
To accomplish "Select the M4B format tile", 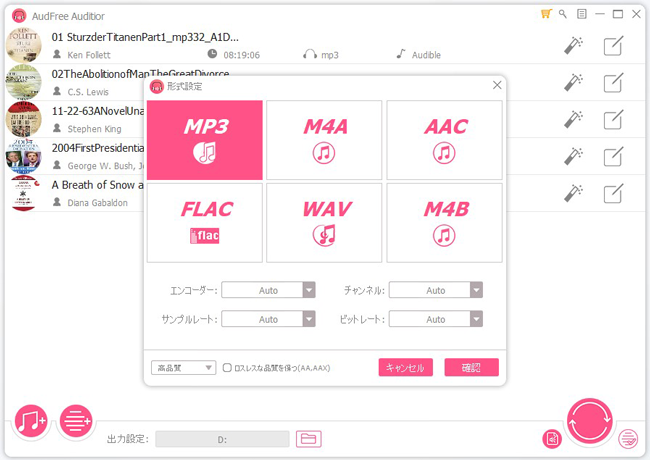I will point(444,223).
